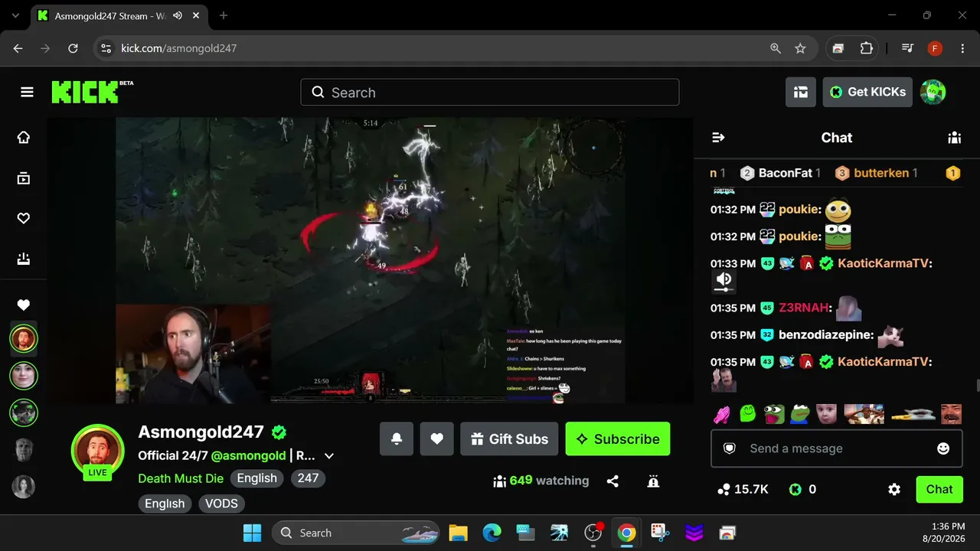Send message with the Chat button
This screenshot has width=980, height=551.
[939, 490]
